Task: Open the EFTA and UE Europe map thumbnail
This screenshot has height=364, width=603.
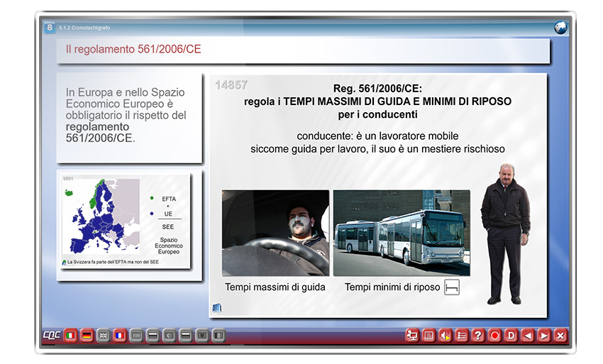Action: (x=126, y=221)
